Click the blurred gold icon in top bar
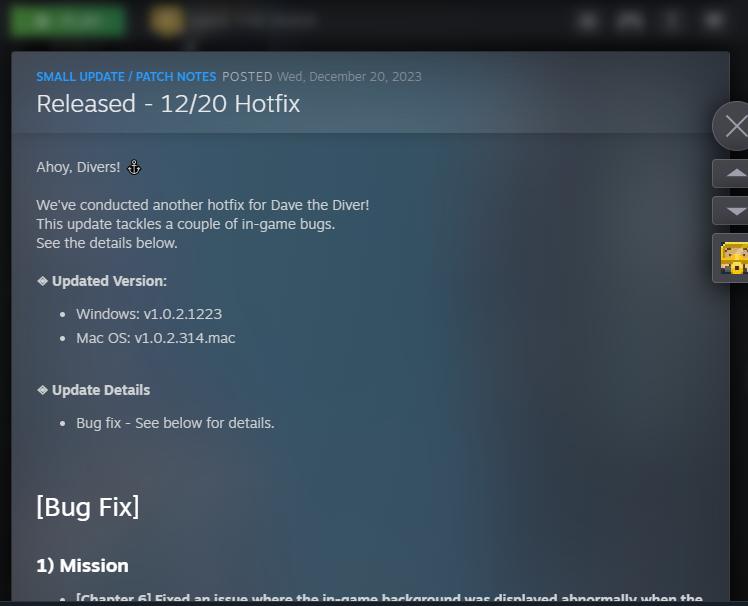The width and height of the screenshot is (748, 606). (166, 21)
